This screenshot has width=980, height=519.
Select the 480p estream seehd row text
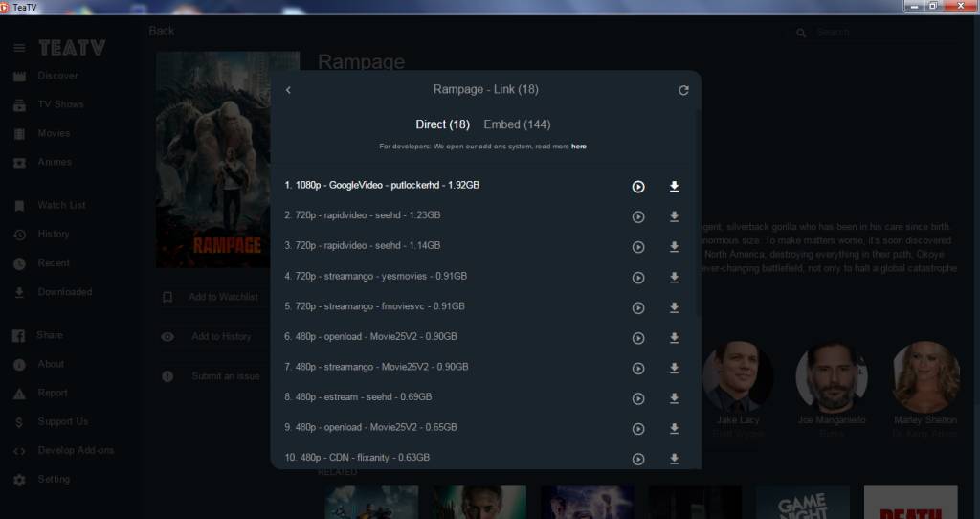[x=358, y=397]
